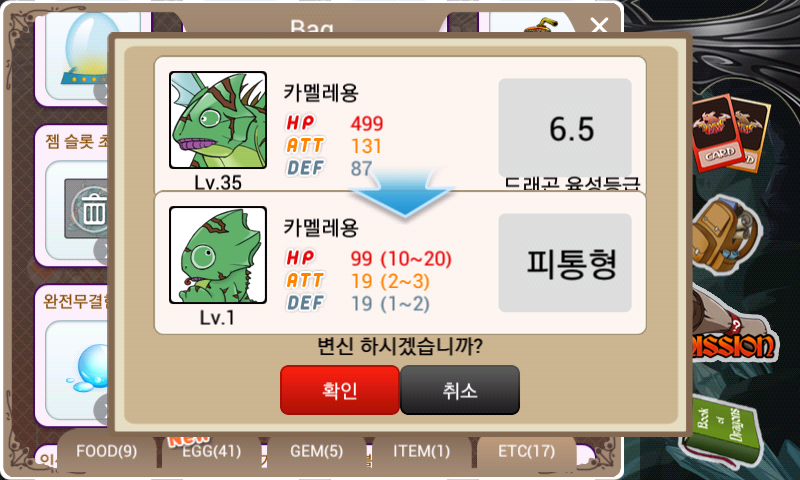The height and width of the screenshot is (480, 800).
Task: Select the crystal ball item in bag
Action: [84, 51]
